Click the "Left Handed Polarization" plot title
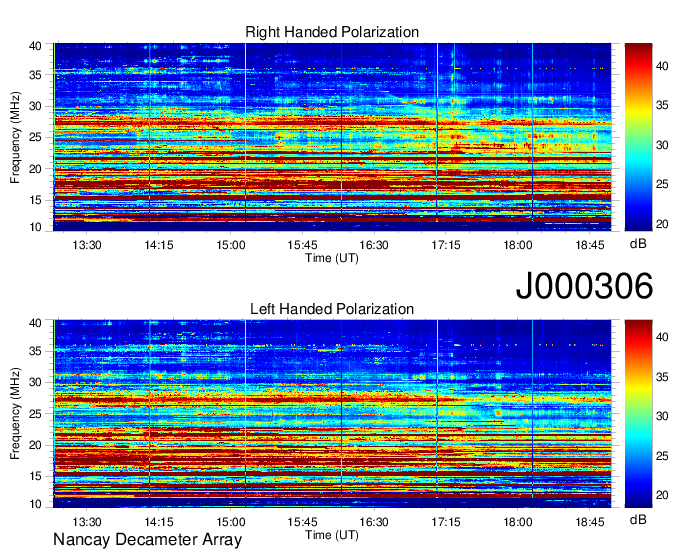This screenshot has width=680, height=552. point(332,309)
